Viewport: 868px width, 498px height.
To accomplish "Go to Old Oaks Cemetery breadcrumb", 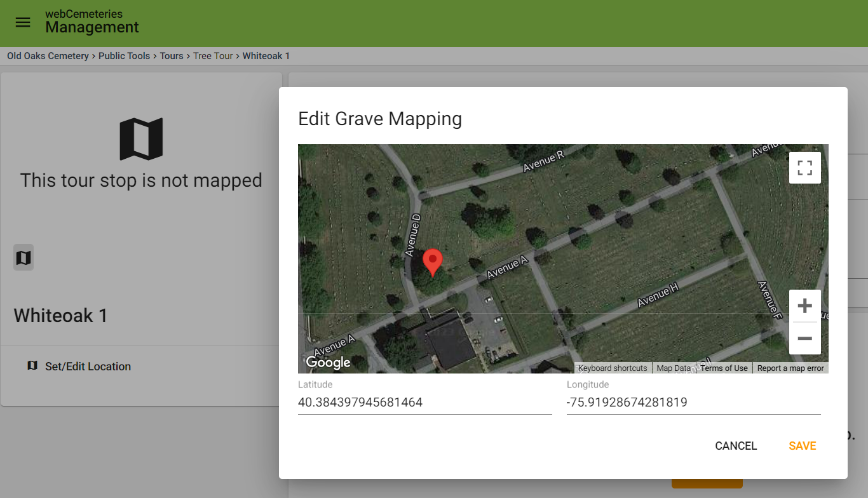I will [x=48, y=56].
